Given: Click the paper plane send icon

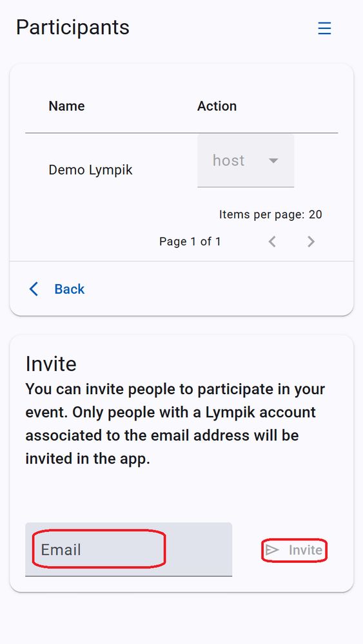Looking at the screenshot, I should [x=272, y=550].
